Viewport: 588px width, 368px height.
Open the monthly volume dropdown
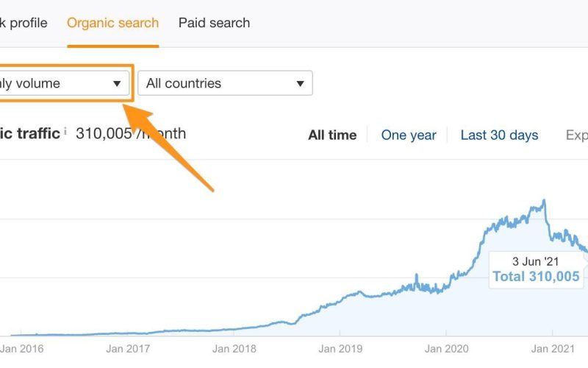(64, 83)
